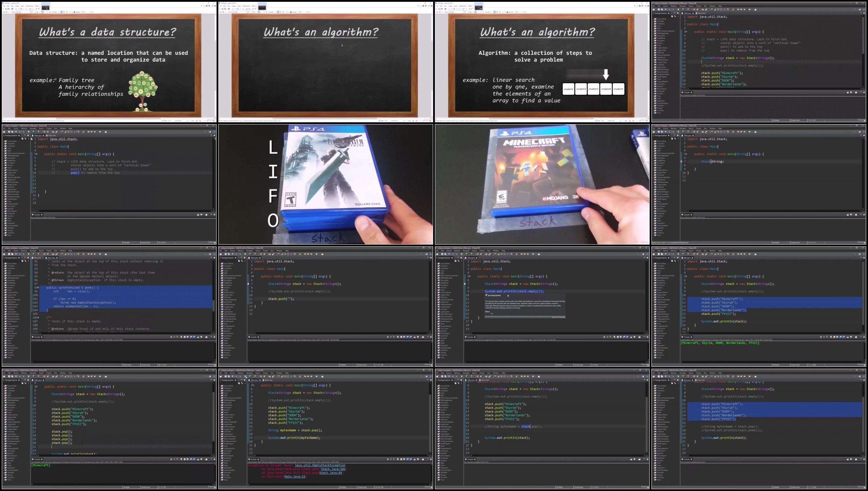Click Remove Launch X icon in EmptyStackException console toolbar
Screen dimensions: 868x491
tap(391, 459)
